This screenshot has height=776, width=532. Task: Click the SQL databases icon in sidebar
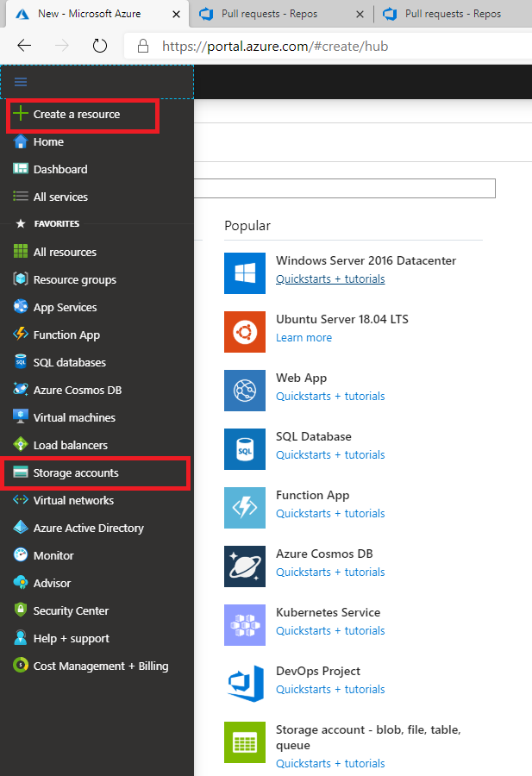coord(21,362)
